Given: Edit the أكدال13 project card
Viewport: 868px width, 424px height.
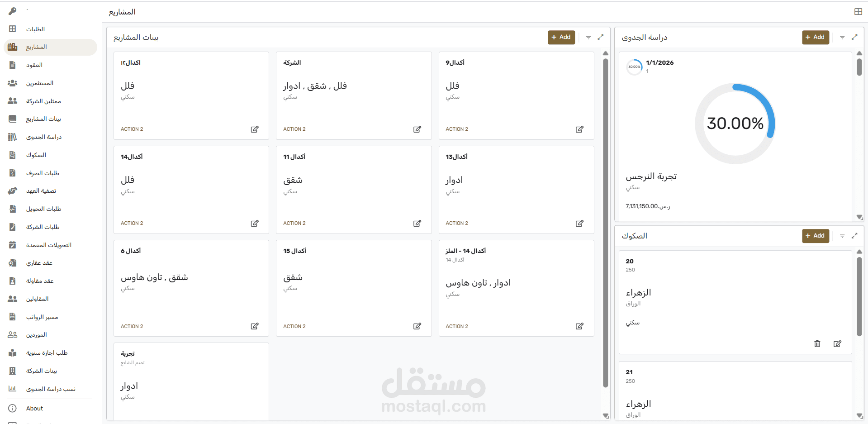Looking at the screenshot, I should (x=579, y=224).
